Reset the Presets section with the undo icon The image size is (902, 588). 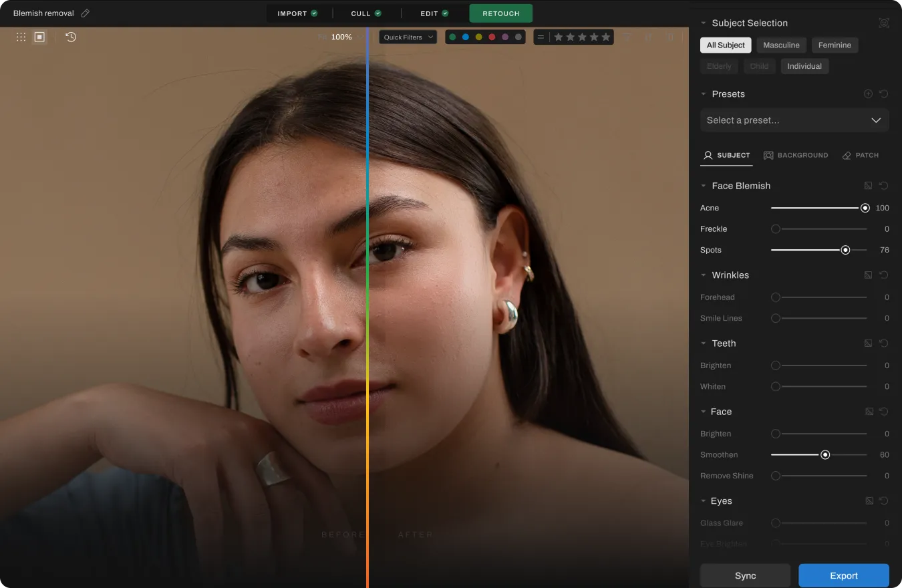(x=883, y=94)
